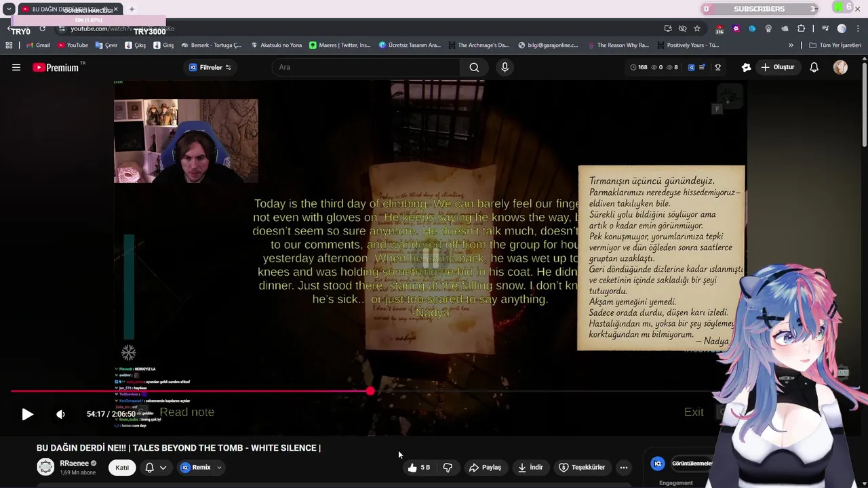Dislike the video with thumbs-down
This screenshot has width=868, height=488.
[448, 468]
